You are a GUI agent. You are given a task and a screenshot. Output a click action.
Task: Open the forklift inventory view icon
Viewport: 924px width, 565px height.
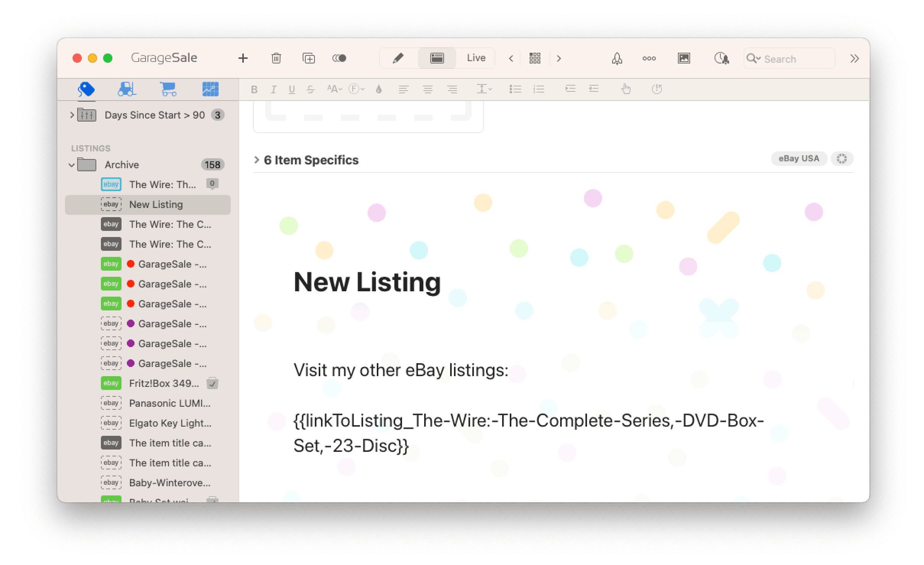[127, 89]
